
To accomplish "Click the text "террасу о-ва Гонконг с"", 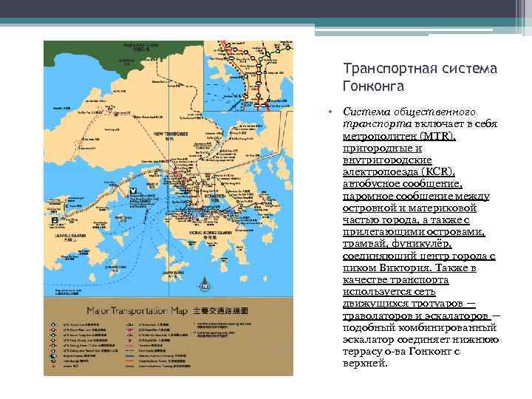I will (401, 351).
